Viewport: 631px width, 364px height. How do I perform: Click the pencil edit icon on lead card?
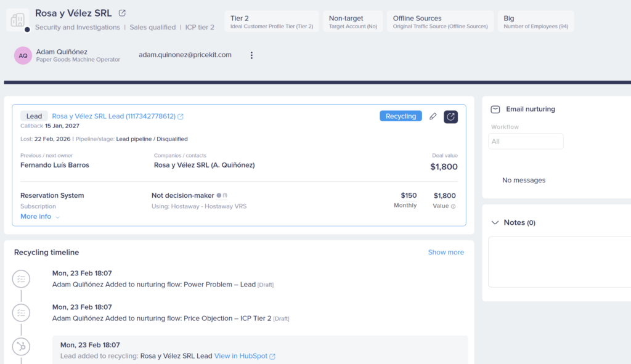pos(433,116)
